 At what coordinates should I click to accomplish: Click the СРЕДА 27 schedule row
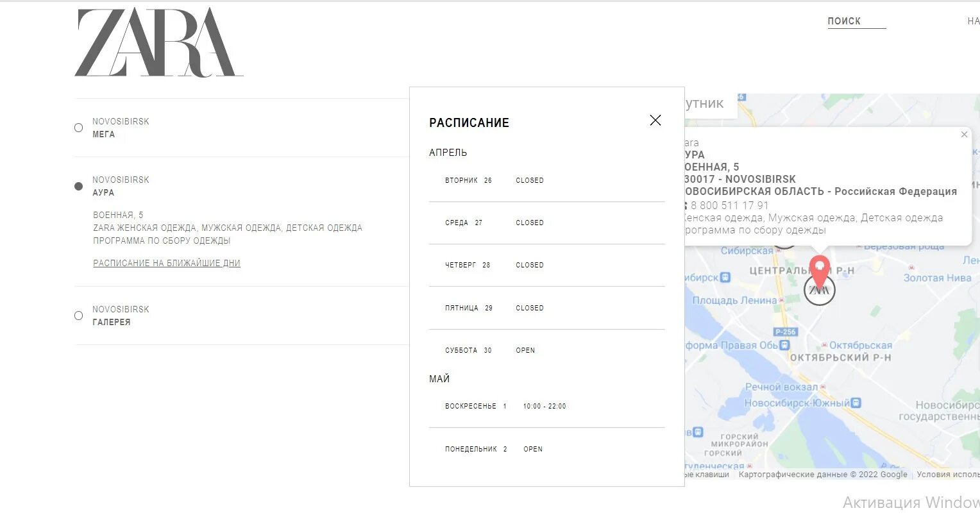tap(546, 223)
